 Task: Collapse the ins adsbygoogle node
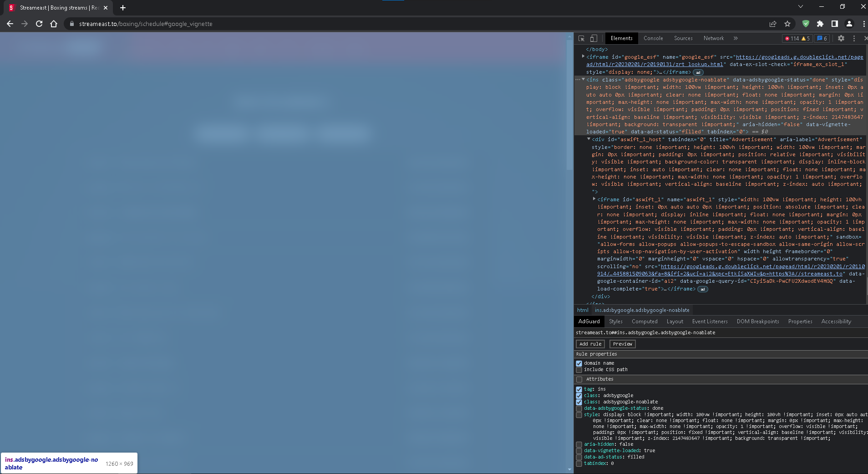coord(583,79)
